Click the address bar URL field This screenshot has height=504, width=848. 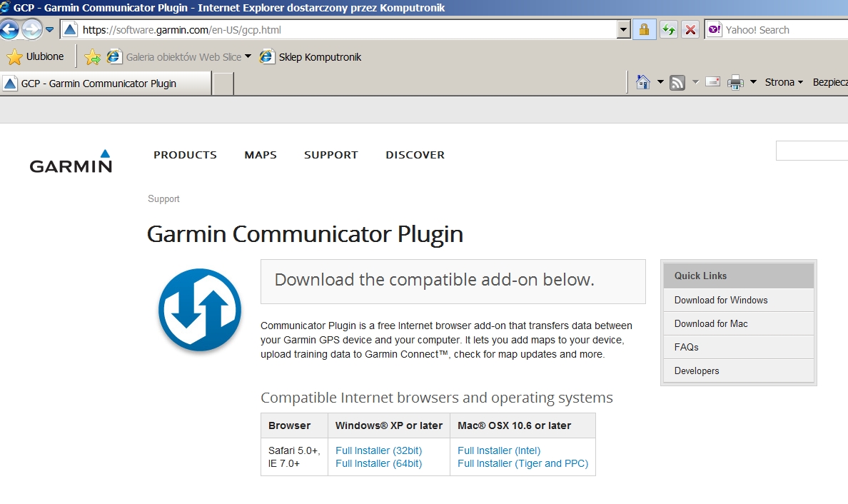tap(346, 30)
